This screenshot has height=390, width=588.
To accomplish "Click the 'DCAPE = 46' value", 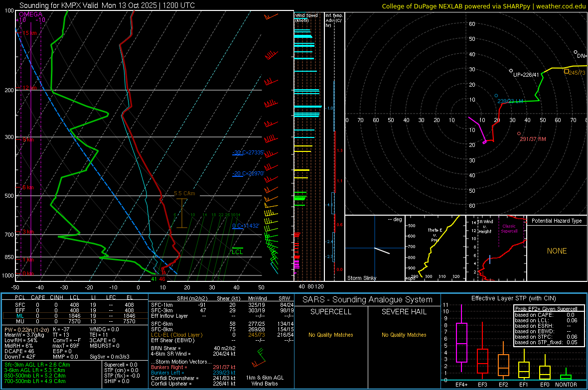I will (x=19, y=351).
